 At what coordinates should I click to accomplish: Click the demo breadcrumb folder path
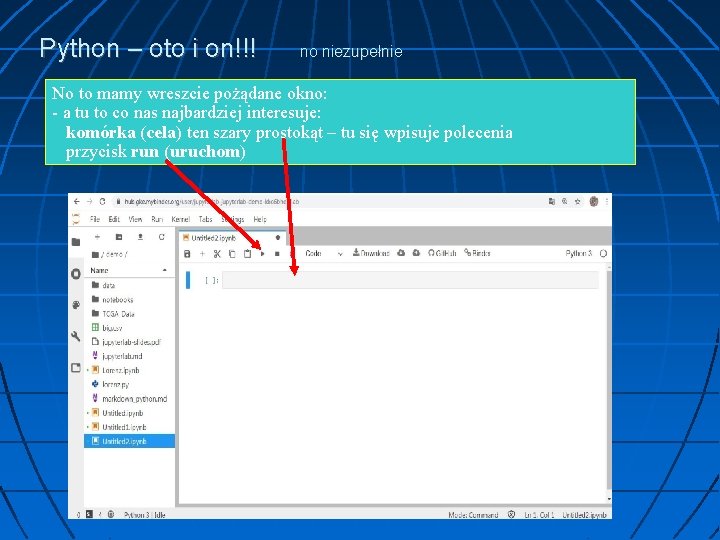[x=110, y=254]
